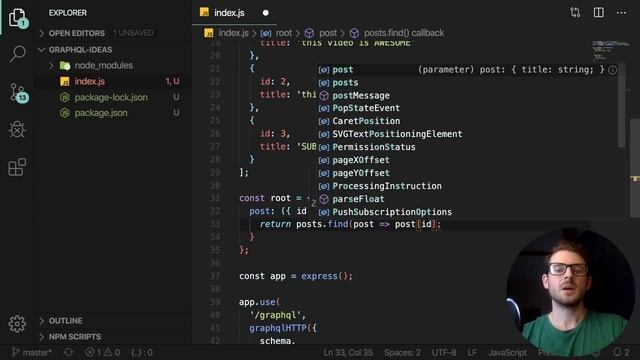Open problems panel from error count
The width and height of the screenshot is (640, 360).
(x=102, y=352)
